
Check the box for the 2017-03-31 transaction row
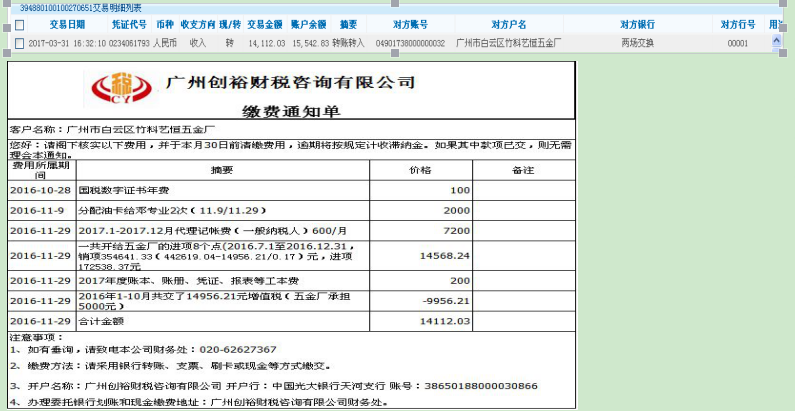(x=19, y=44)
